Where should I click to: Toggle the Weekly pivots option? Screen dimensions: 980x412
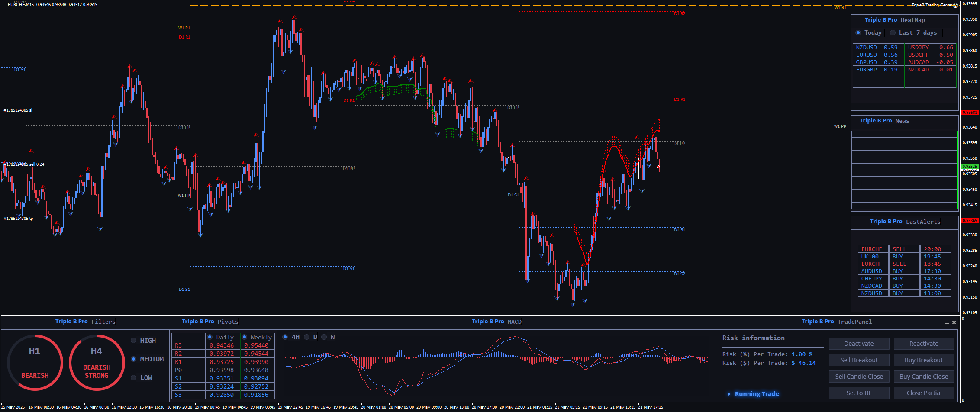click(245, 337)
